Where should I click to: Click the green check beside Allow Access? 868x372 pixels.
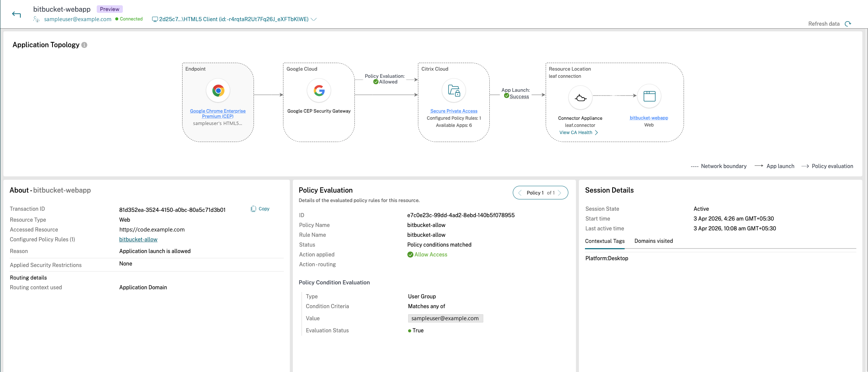click(x=410, y=255)
